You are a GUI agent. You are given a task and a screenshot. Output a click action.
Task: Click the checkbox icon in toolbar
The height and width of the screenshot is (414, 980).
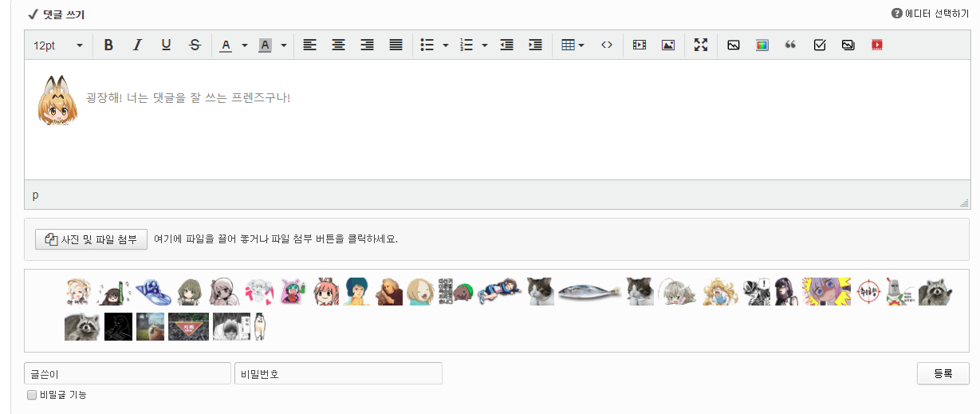pos(819,45)
